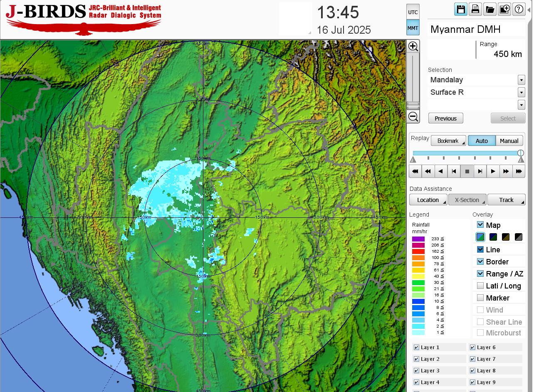
Task: Click the replay timeline slider handle
Action: 520,153
